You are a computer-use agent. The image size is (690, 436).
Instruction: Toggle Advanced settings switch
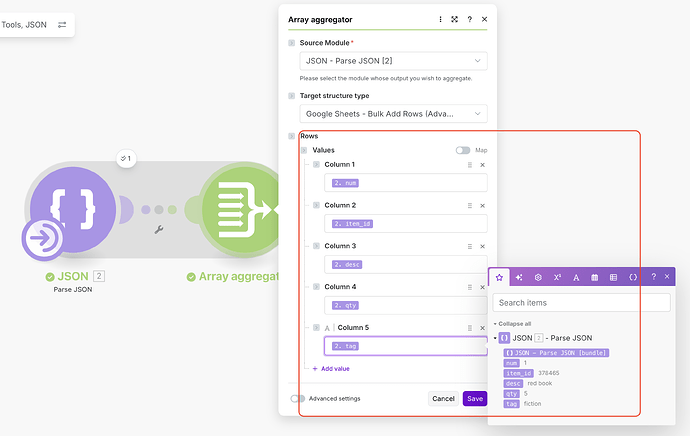click(297, 399)
